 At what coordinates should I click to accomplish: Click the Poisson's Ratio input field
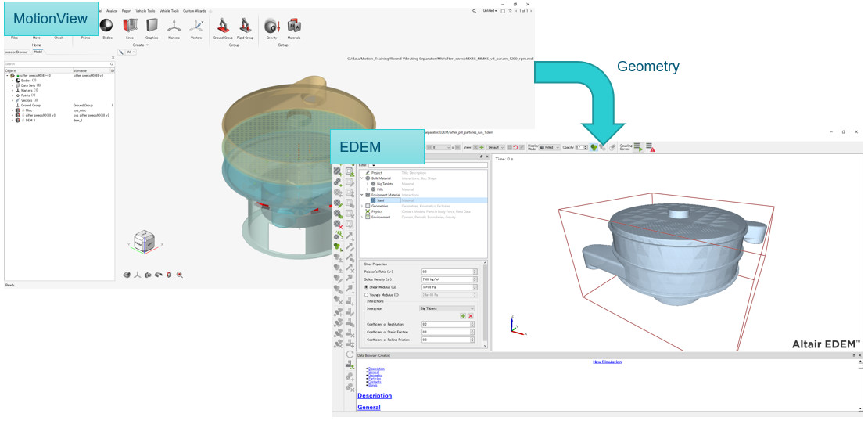click(447, 272)
